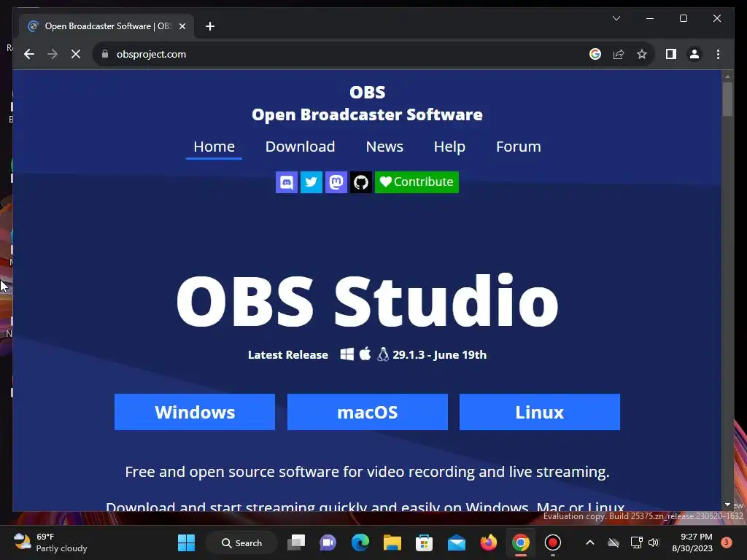This screenshot has width=747, height=560.
Task: Click the OBS site title heading
Action: coord(367,104)
